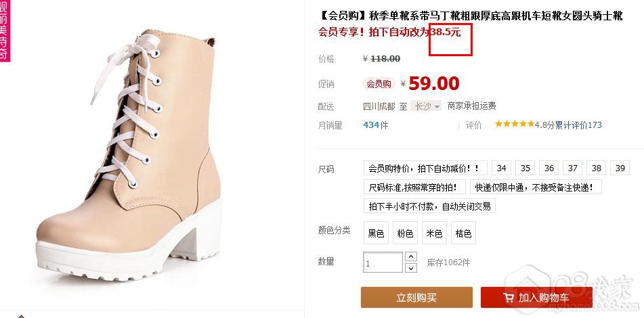Click the 会员购 promotion badge

click(379, 84)
